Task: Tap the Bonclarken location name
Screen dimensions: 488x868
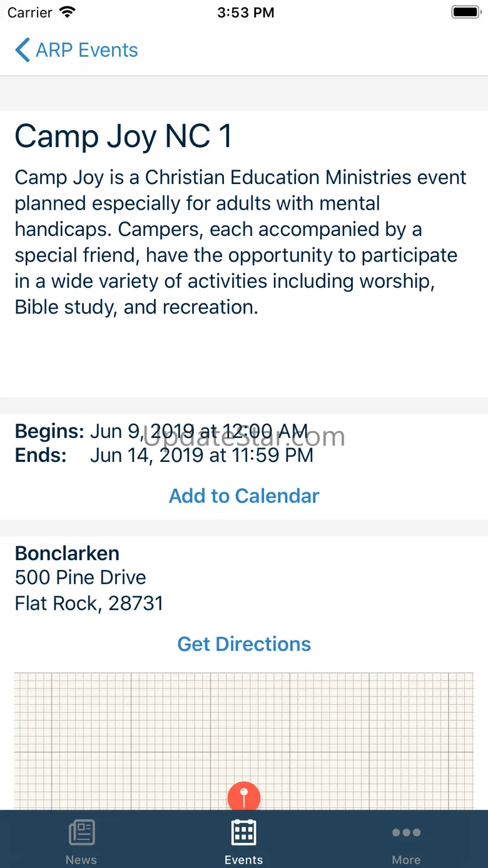Action: pyautogui.click(x=67, y=553)
